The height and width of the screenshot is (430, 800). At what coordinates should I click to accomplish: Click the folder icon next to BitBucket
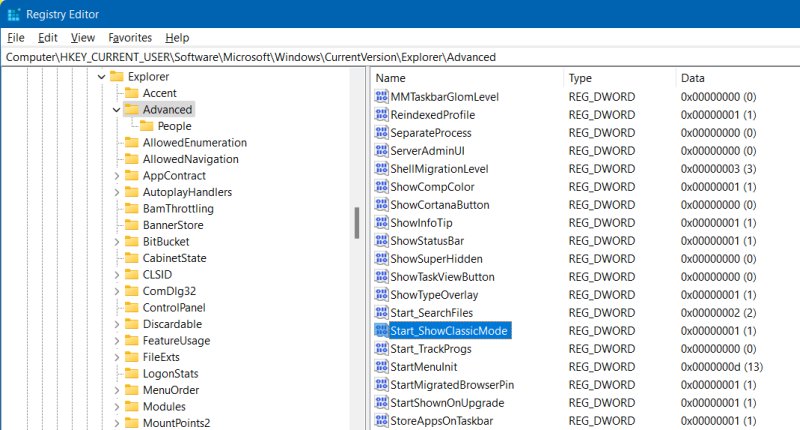[132, 241]
